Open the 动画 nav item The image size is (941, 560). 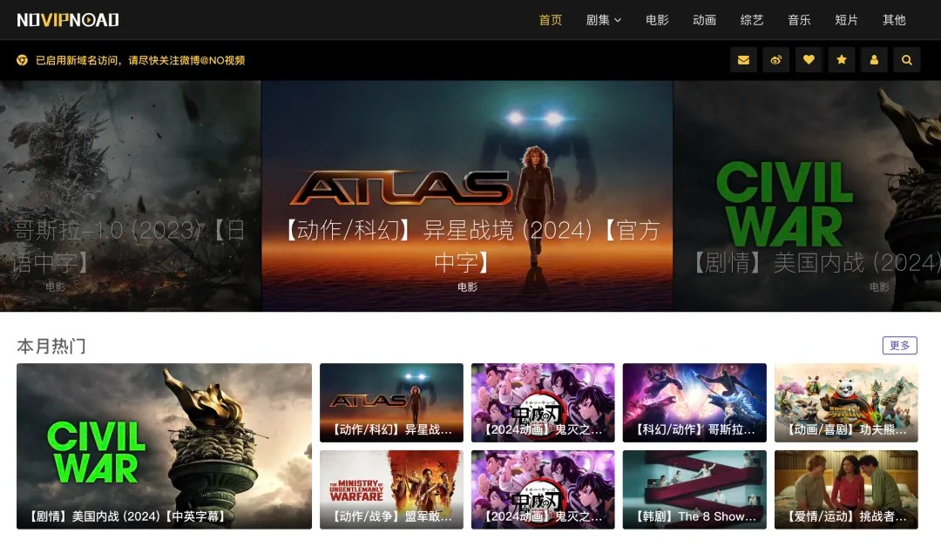tap(705, 20)
